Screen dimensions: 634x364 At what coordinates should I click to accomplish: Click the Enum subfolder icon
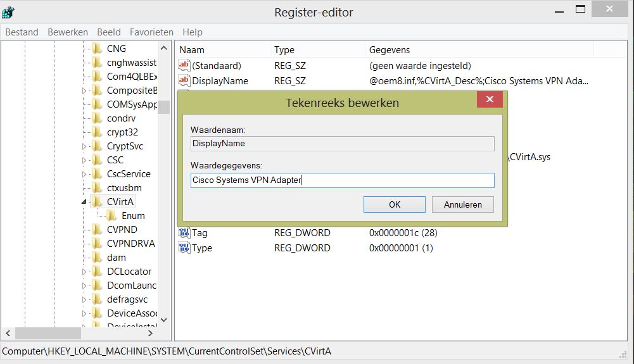pos(112,216)
